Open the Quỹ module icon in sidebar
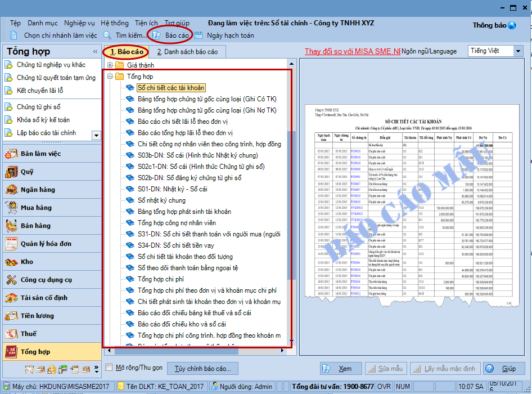 click(x=11, y=172)
